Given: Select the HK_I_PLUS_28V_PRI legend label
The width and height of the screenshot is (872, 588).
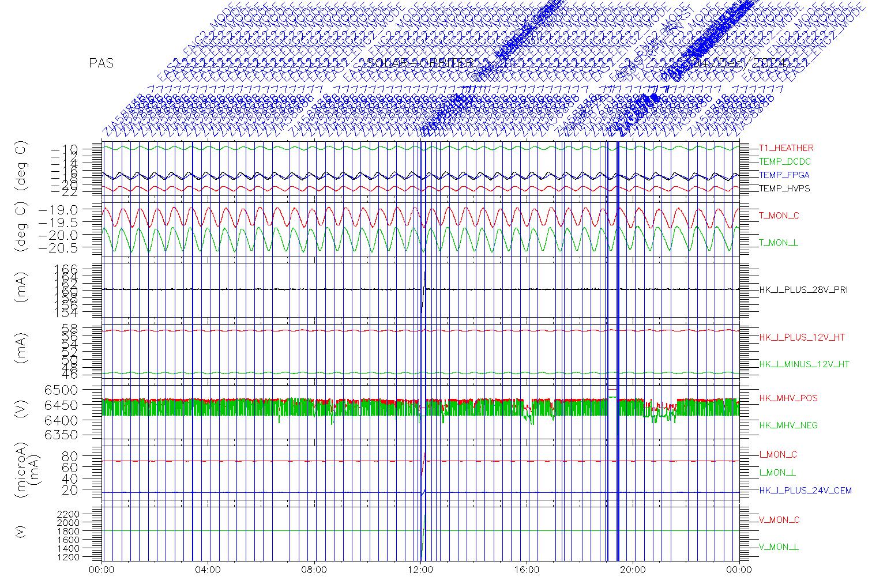Looking at the screenshot, I should pyautogui.click(x=803, y=290).
